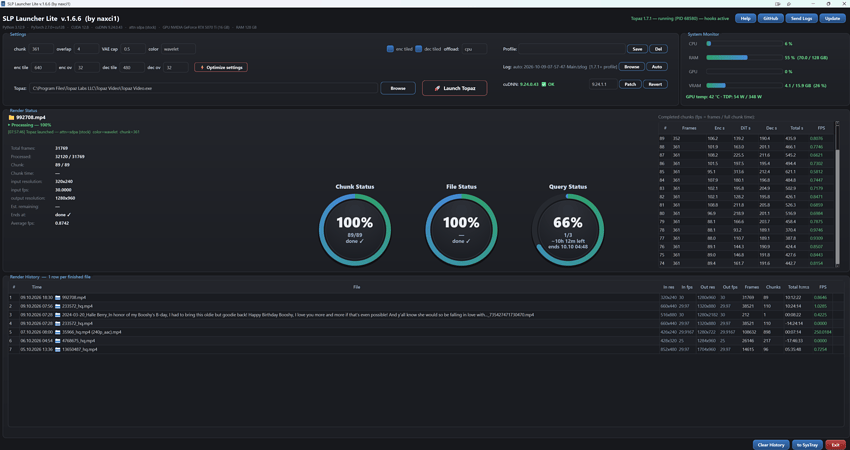The height and width of the screenshot is (450, 850).
Task: Click the dec ov input field
Action: click(x=176, y=67)
